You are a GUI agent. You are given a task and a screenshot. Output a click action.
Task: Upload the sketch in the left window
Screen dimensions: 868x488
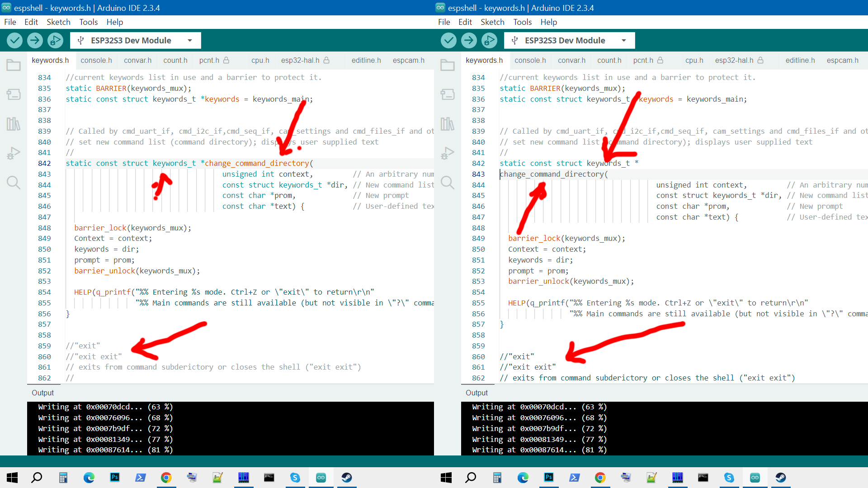click(x=34, y=40)
